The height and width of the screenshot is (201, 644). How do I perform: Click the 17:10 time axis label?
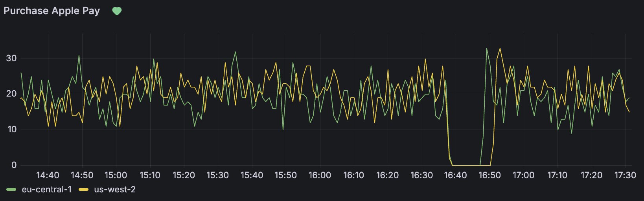(x=557, y=175)
